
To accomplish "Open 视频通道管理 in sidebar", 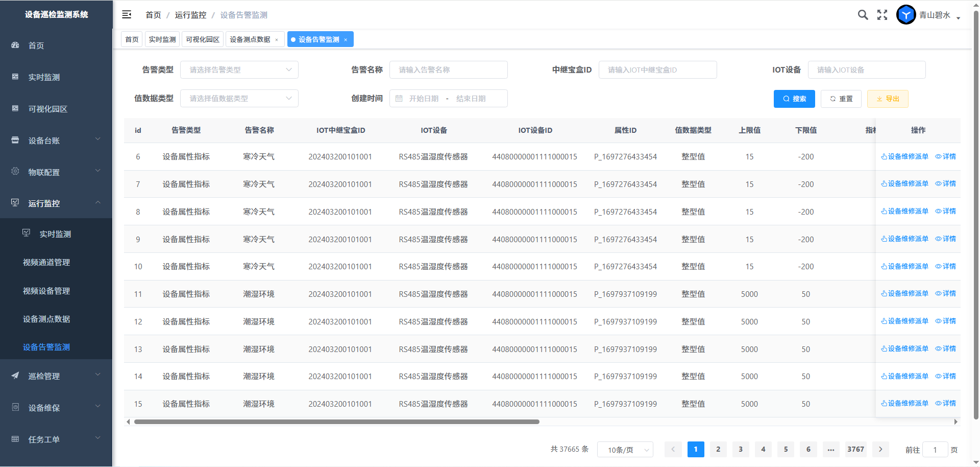I will tap(46, 262).
